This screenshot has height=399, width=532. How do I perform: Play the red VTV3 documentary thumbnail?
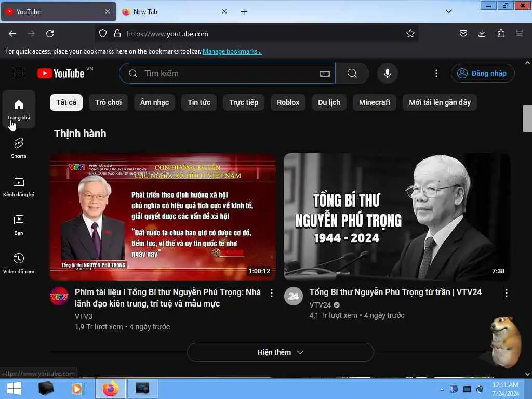click(163, 217)
